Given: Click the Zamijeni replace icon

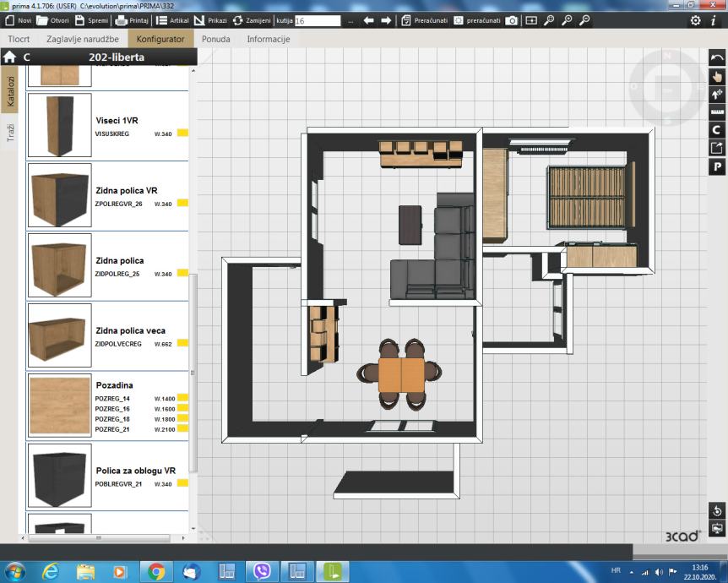Looking at the screenshot, I should [237, 20].
